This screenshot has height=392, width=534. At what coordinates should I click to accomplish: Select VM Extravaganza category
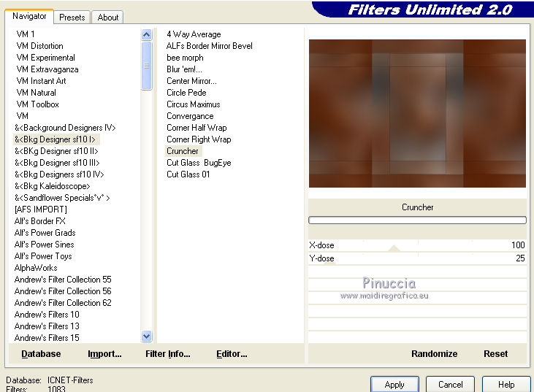(x=47, y=69)
